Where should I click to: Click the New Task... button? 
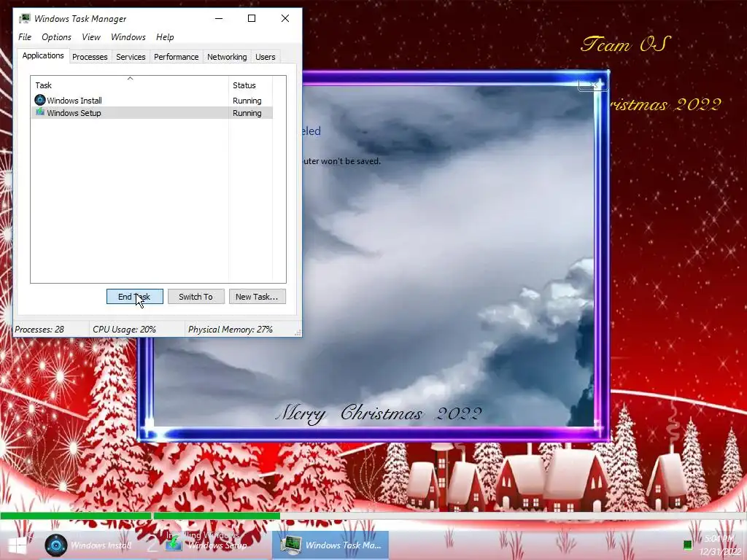click(258, 297)
